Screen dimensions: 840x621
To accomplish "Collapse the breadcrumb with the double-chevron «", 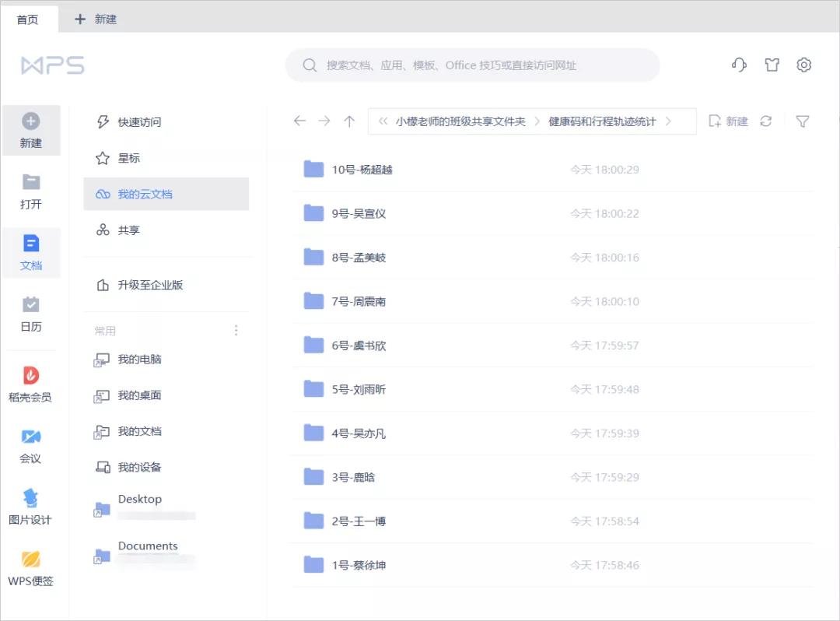I will click(382, 121).
